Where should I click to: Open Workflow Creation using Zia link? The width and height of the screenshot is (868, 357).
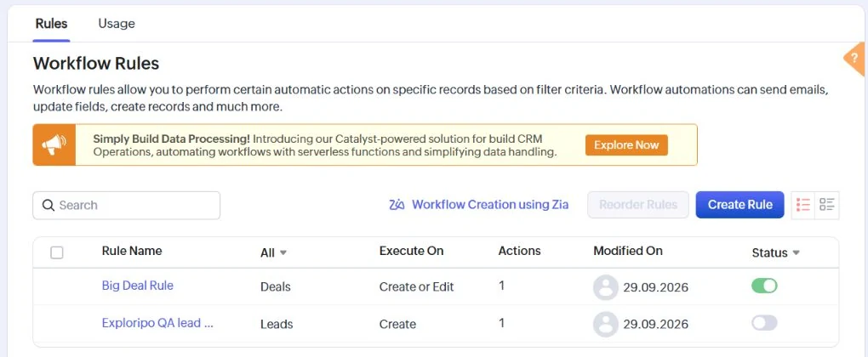[x=490, y=205]
